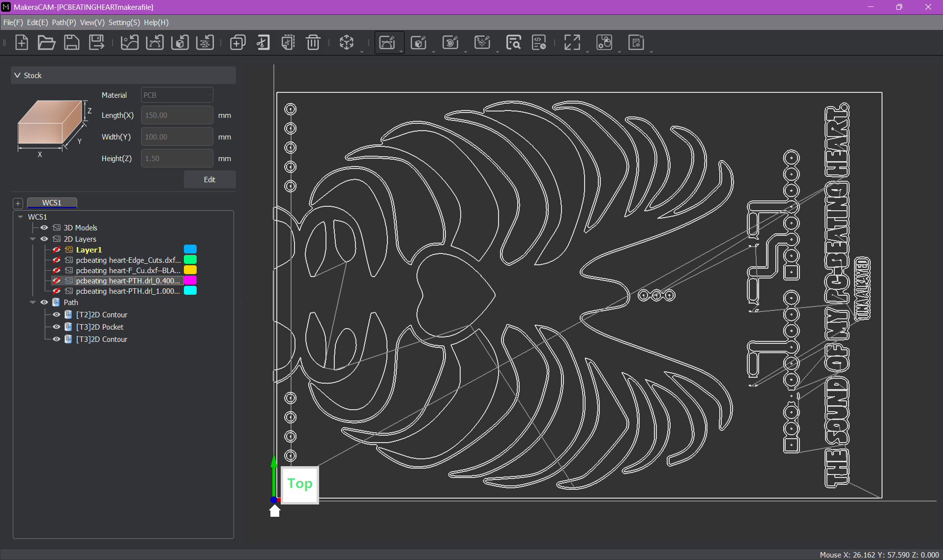The image size is (943, 560).
Task: Switch to the WCS1 tab
Action: point(52,203)
